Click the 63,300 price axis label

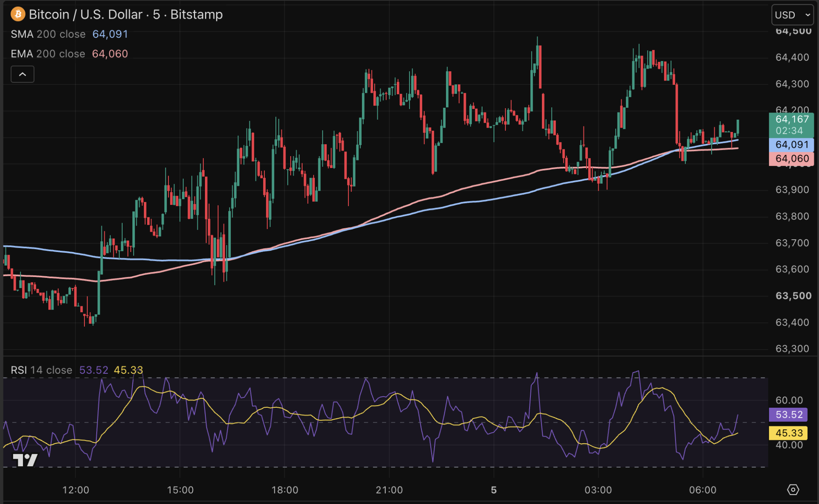click(792, 349)
